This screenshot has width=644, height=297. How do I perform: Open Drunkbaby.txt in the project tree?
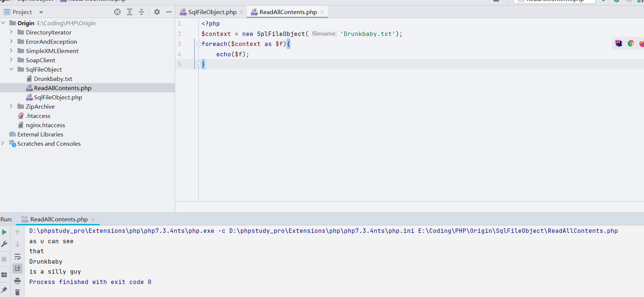[53, 79]
